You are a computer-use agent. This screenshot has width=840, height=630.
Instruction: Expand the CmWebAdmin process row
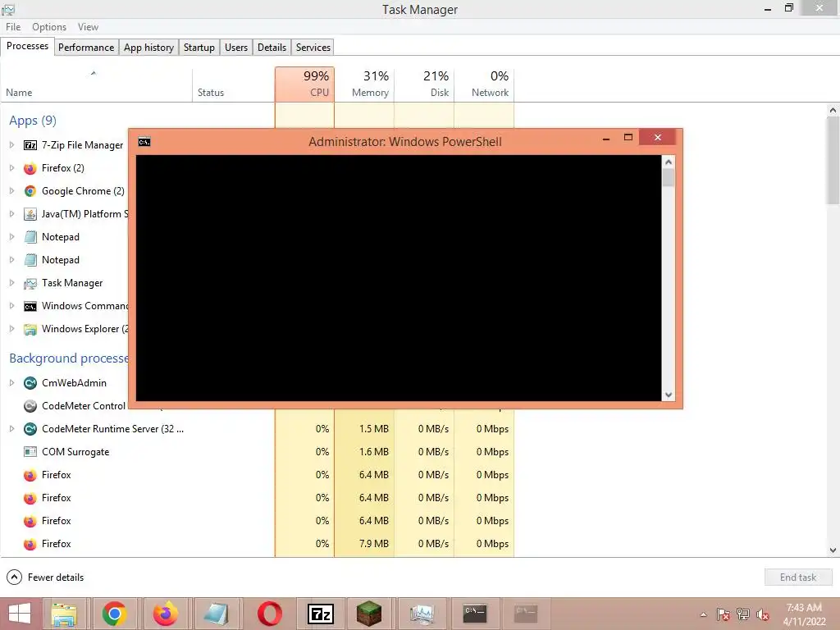[11, 383]
